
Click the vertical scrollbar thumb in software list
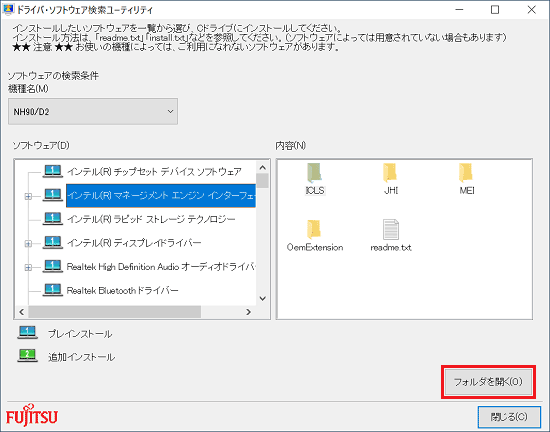(262, 181)
